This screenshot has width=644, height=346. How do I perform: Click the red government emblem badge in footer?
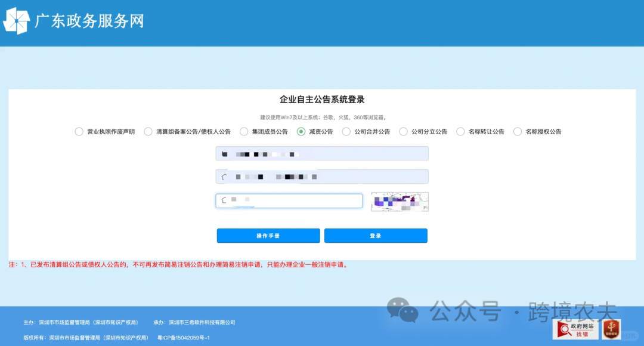611,329
